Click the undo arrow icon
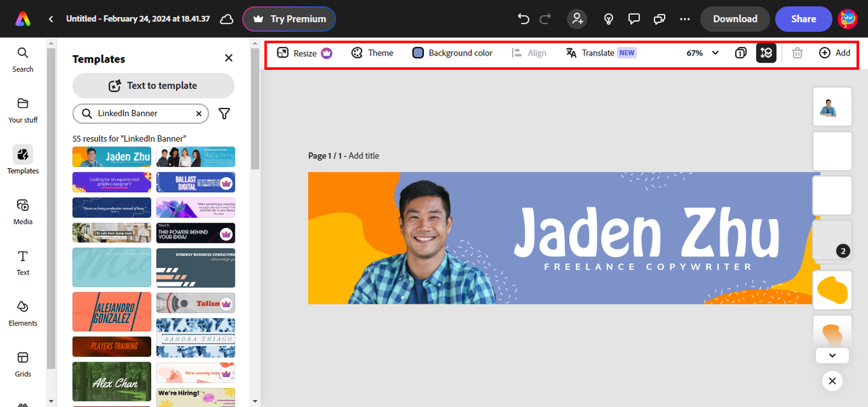This screenshot has width=868, height=407. [523, 19]
